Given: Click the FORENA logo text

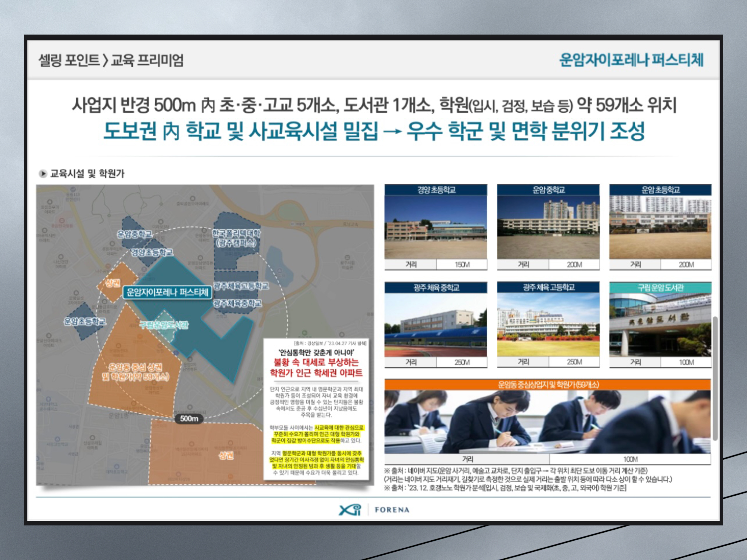Looking at the screenshot, I should (x=392, y=510).
